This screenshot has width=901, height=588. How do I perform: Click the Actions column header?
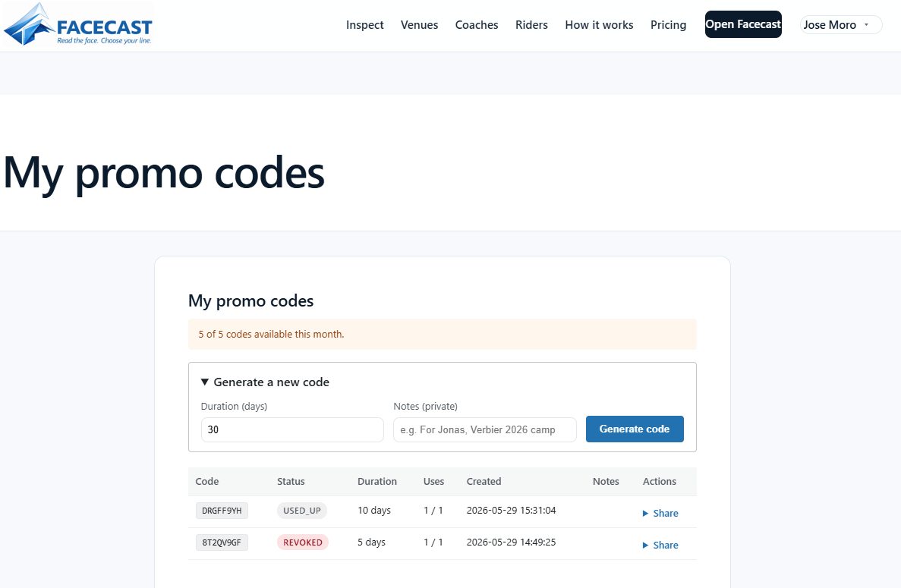(x=659, y=481)
